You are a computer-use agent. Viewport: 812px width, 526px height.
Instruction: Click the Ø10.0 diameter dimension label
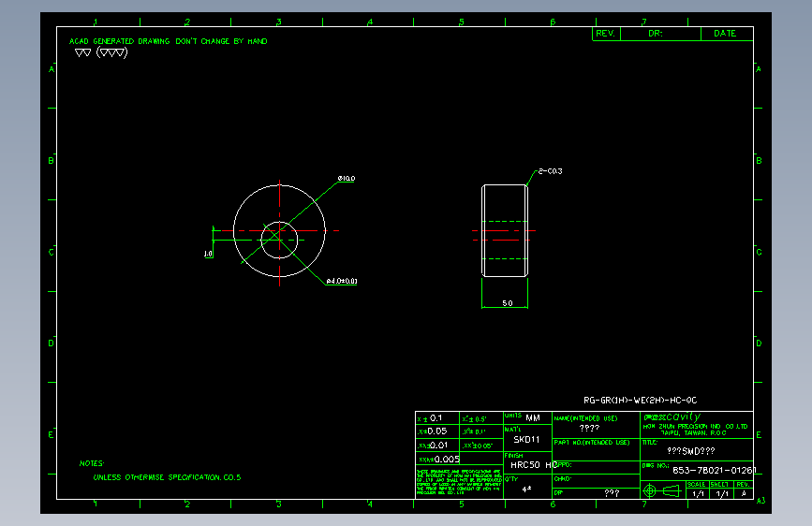(347, 179)
